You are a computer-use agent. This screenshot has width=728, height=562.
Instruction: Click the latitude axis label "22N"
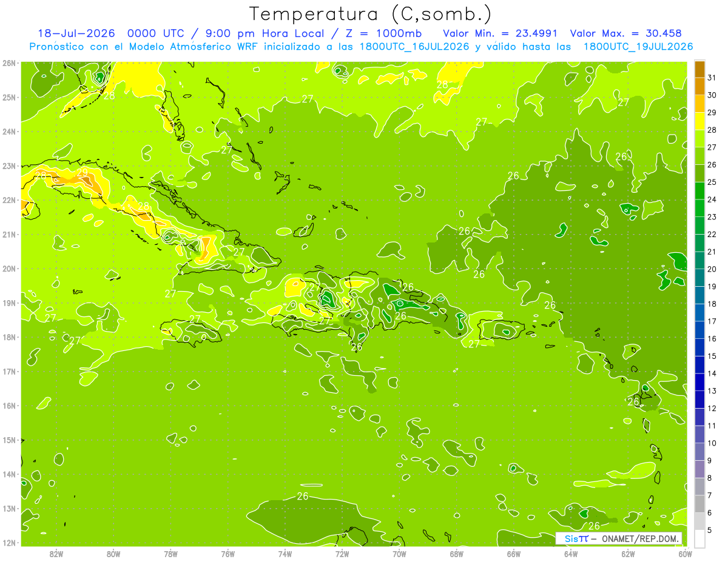coord(8,200)
